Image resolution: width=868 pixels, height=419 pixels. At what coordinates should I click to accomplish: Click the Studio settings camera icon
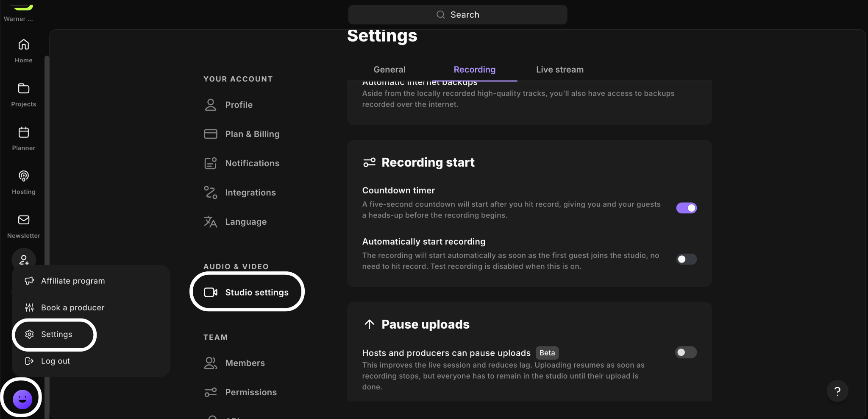click(x=211, y=292)
